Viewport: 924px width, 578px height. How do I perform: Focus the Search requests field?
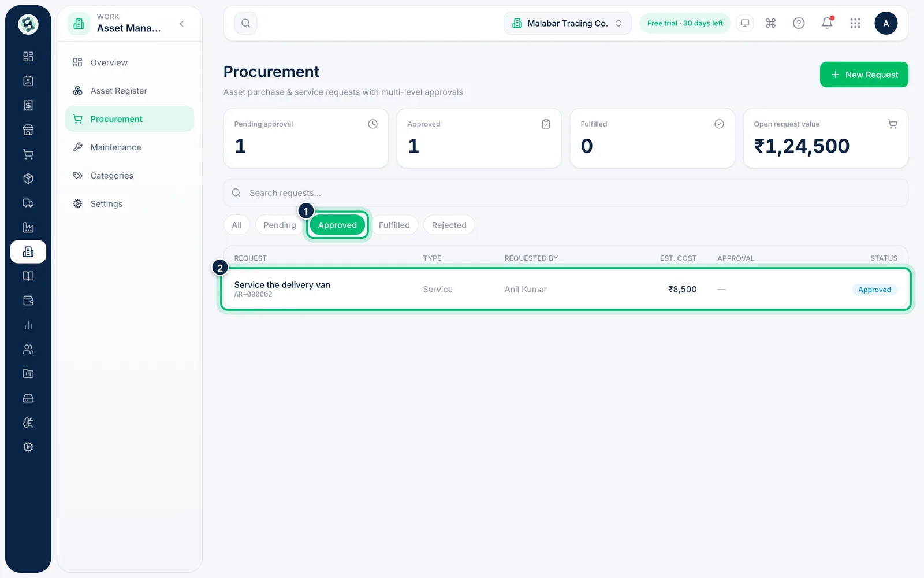tap(566, 193)
